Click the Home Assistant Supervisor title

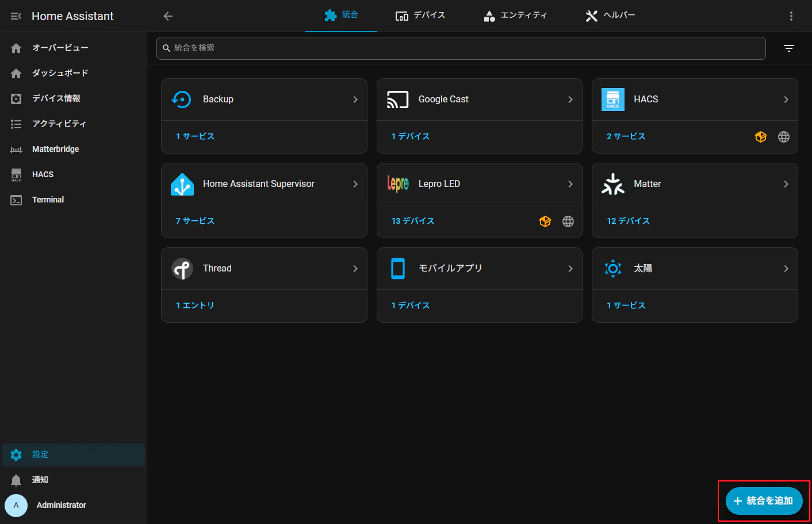[x=259, y=184]
